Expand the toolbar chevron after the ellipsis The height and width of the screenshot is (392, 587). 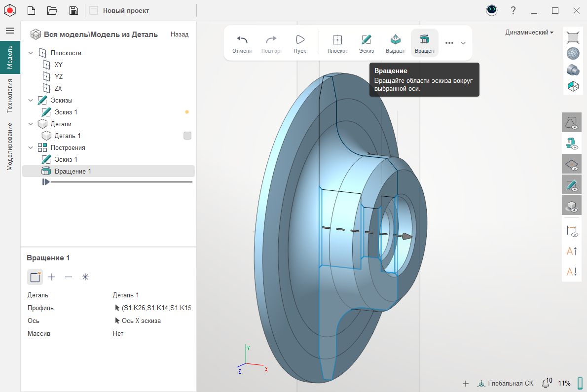pyautogui.click(x=463, y=43)
